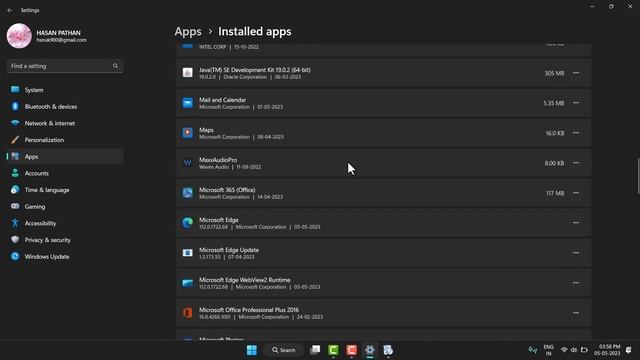Click the Edge WebView2 Runtime app icon
640x360 pixels.
coord(187,283)
